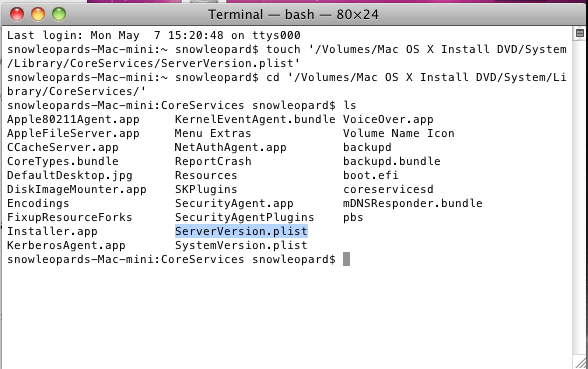The image size is (588, 369).
Task: Click the highlighted ServerVersion.plist text
Action: tap(241, 231)
